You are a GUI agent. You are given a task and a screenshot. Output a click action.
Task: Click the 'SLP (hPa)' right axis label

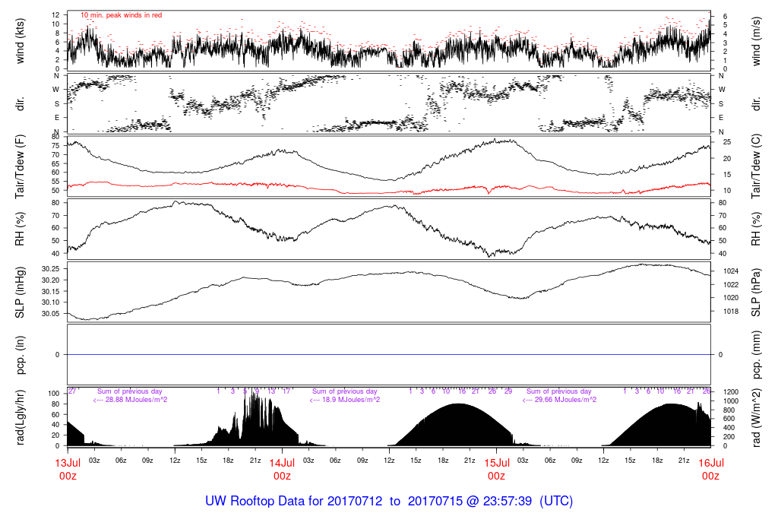(755, 293)
